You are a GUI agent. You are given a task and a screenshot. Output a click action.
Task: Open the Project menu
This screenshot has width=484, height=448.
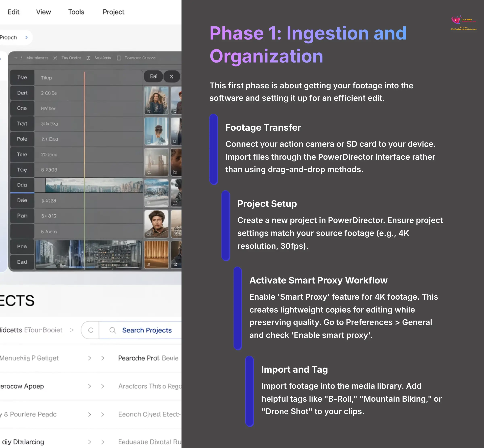(x=113, y=12)
